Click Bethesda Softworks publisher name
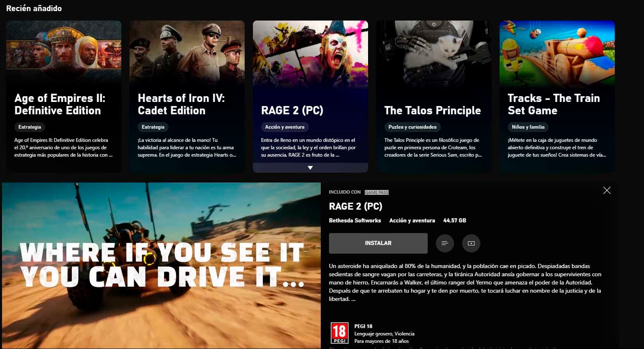The width and height of the screenshot is (644, 349). [355, 221]
